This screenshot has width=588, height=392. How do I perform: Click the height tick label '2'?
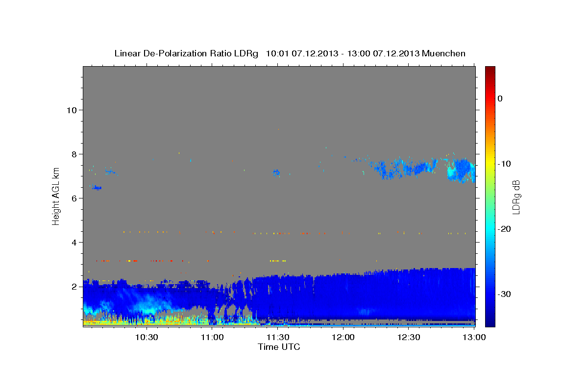click(x=74, y=287)
